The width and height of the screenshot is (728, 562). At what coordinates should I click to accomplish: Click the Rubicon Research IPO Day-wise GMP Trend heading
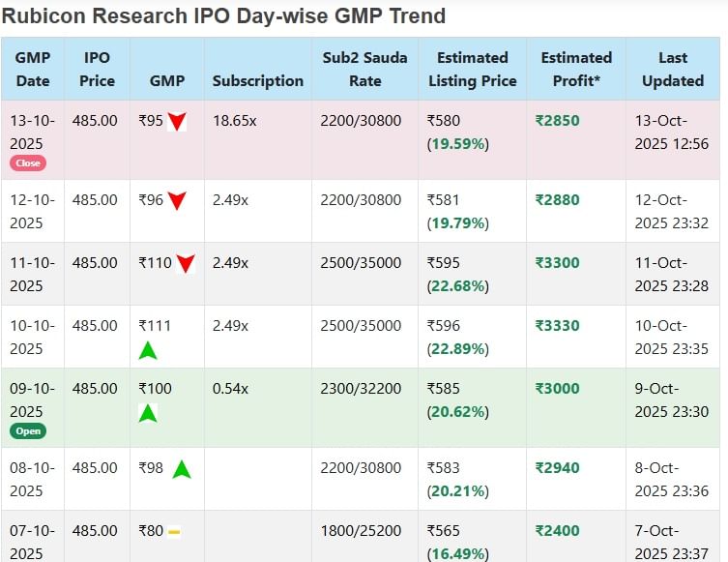click(223, 16)
